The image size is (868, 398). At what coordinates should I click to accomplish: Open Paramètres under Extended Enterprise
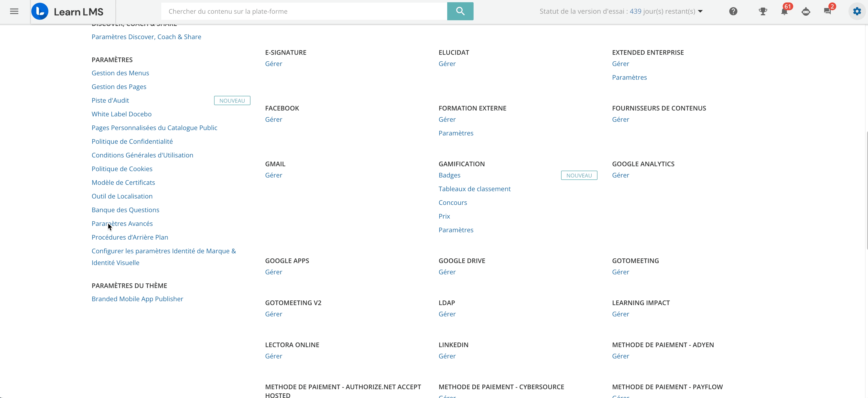tap(629, 77)
